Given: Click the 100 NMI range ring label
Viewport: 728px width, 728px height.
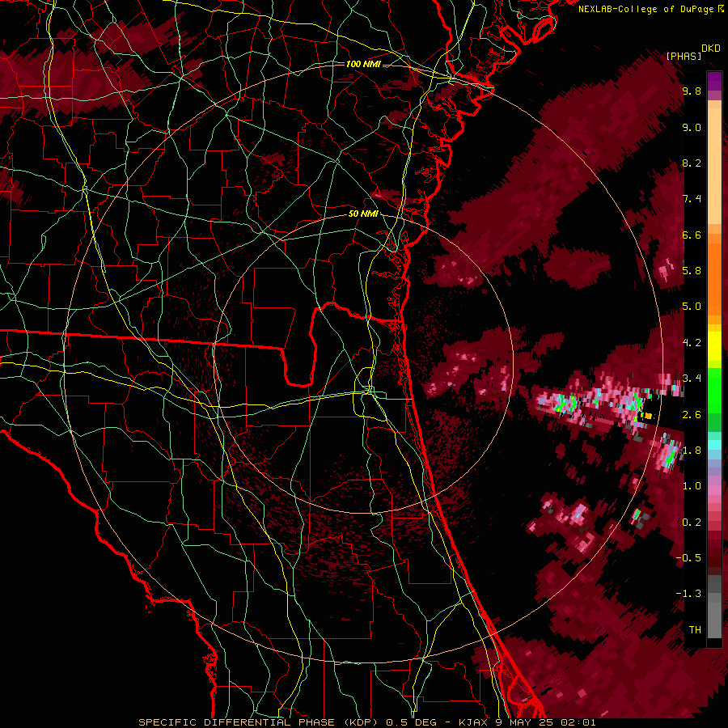Looking at the screenshot, I should click(363, 64).
